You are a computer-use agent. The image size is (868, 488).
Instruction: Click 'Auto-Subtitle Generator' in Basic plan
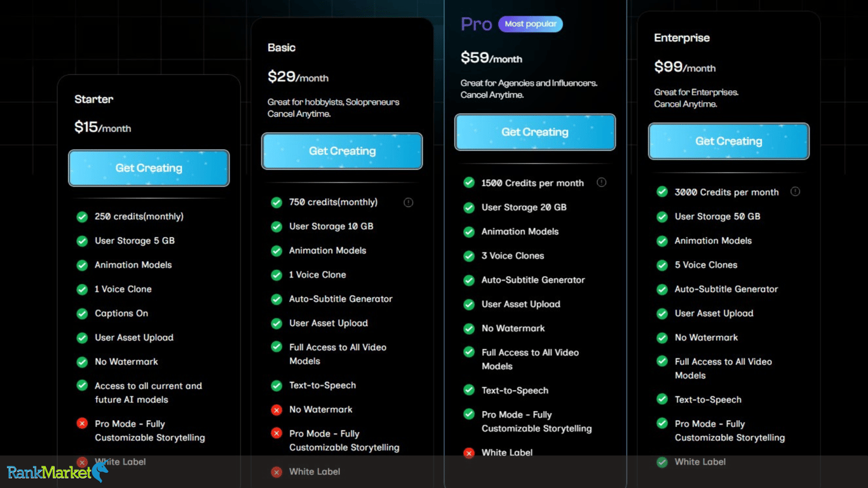tap(341, 299)
